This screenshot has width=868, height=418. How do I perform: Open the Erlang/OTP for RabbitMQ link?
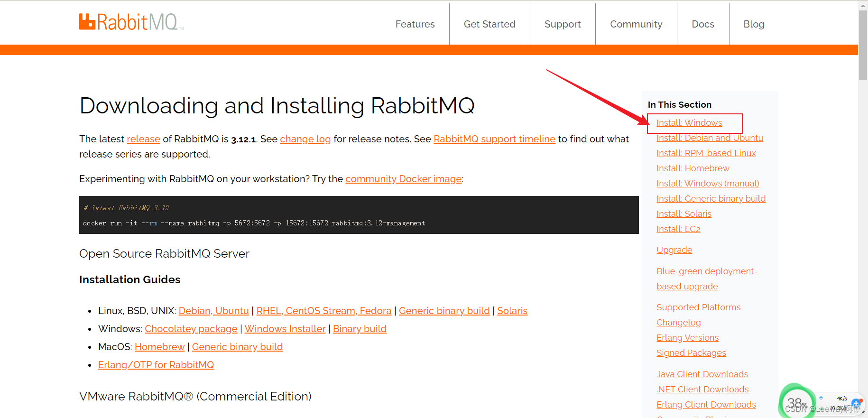(x=156, y=365)
